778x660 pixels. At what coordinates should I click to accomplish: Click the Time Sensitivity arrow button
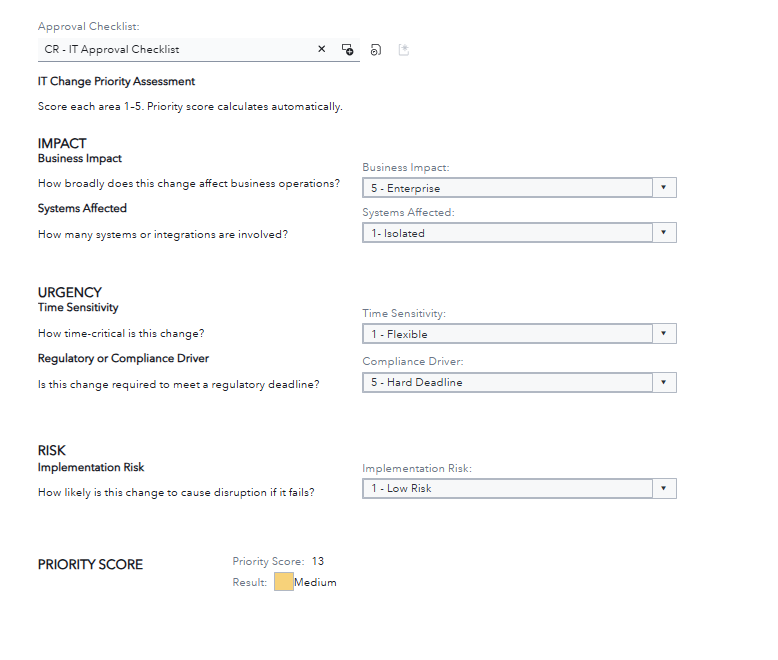pyautogui.click(x=664, y=333)
